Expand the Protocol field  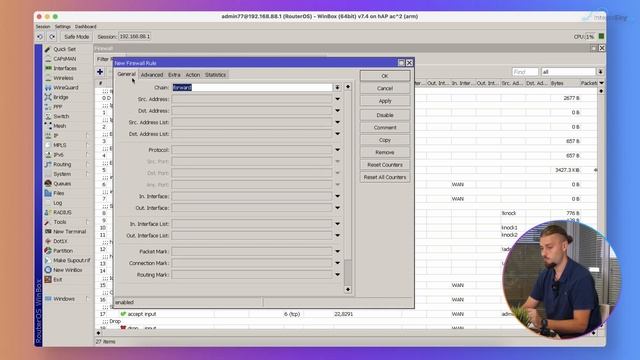[338, 150]
